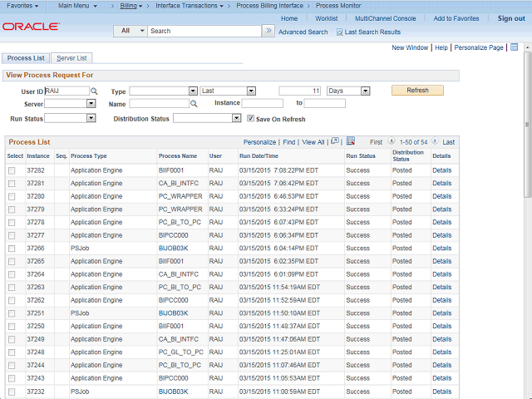Select checkbox for instance 37282
The height and width of the screenshot is (399, 532).
click(12, 170)
